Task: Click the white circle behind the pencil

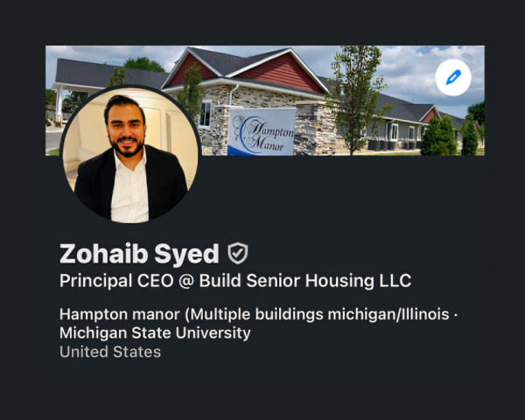Action: pyautogui.click(x=453, y=77)
